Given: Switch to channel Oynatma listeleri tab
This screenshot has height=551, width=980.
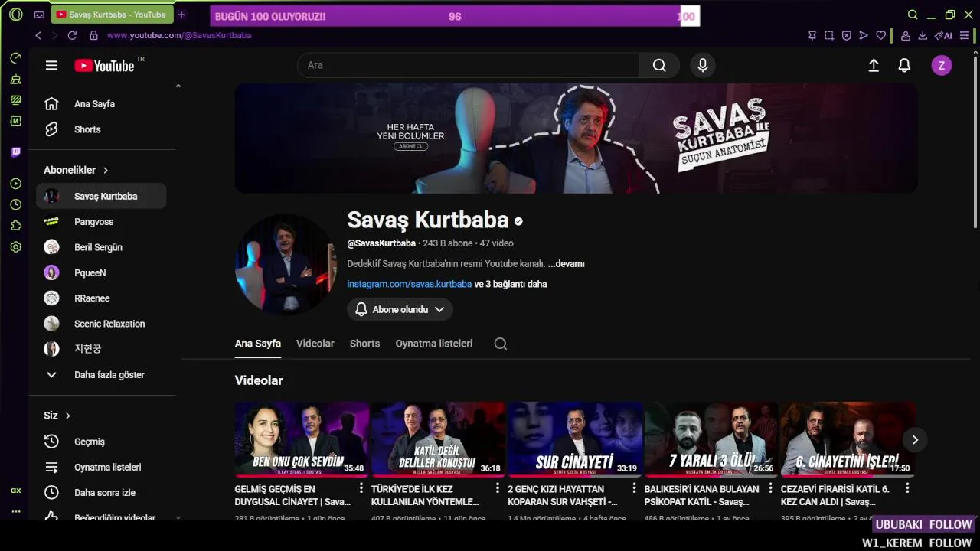Looking at the screenshot, I should click(x=433, y=344).
